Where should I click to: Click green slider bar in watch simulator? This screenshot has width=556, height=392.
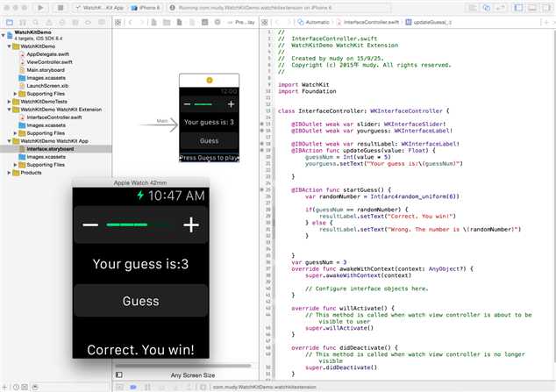click(x=127, y=225)
